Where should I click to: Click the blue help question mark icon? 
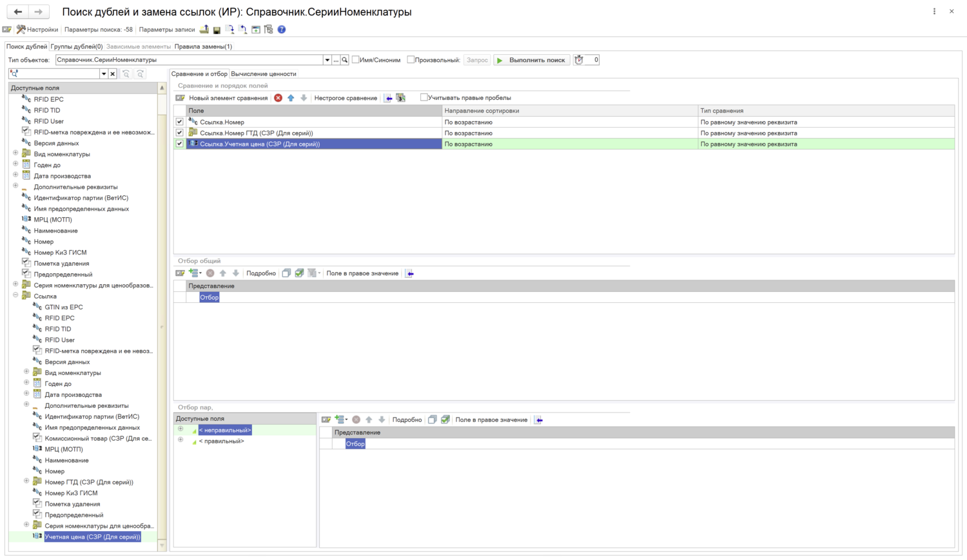[282, 30]
